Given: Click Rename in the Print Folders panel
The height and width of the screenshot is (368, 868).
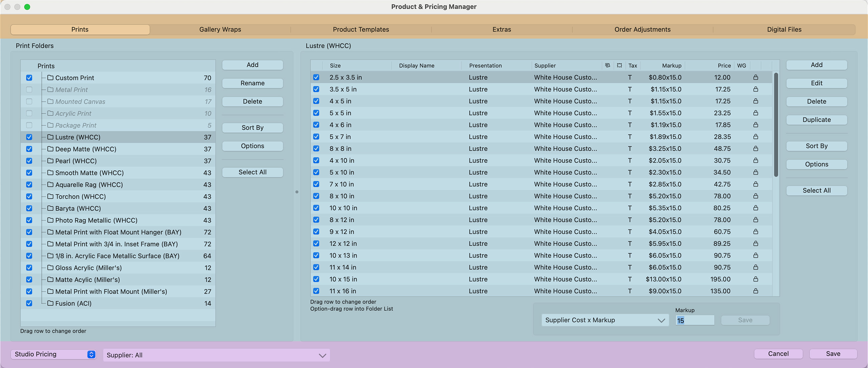Looking at the screenshot, I should pos(252,83).
